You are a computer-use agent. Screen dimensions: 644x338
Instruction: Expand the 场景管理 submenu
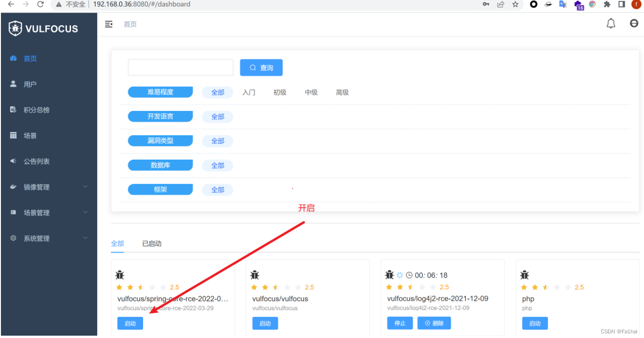49,213
